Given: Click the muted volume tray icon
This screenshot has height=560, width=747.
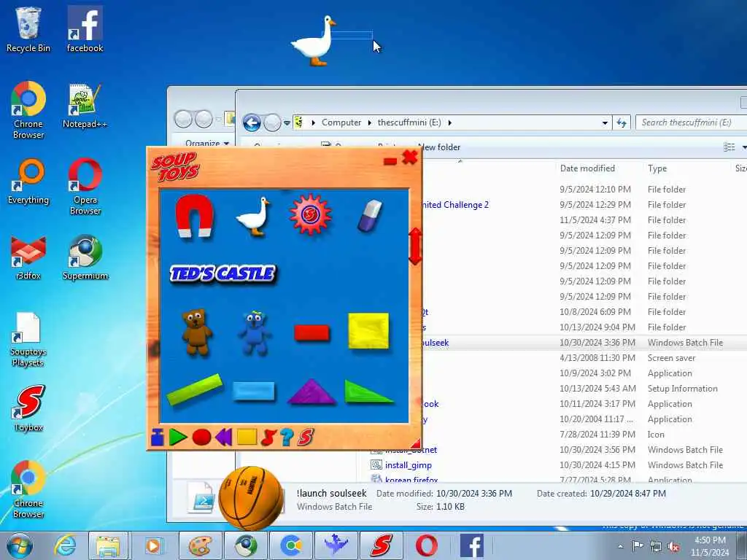Looking at the screenshot, I should (673, 547).
